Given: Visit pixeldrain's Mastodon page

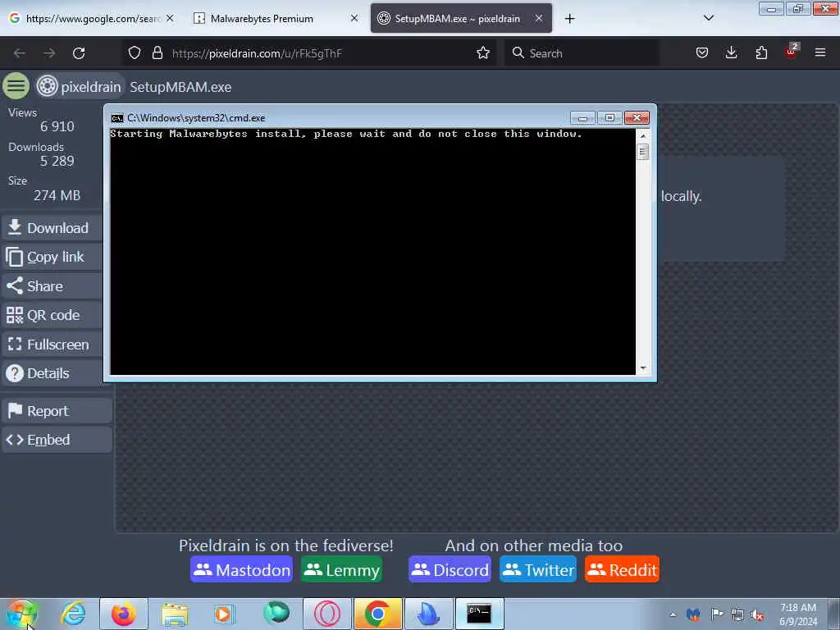Looking at the screenshot, I should (242, 569).
